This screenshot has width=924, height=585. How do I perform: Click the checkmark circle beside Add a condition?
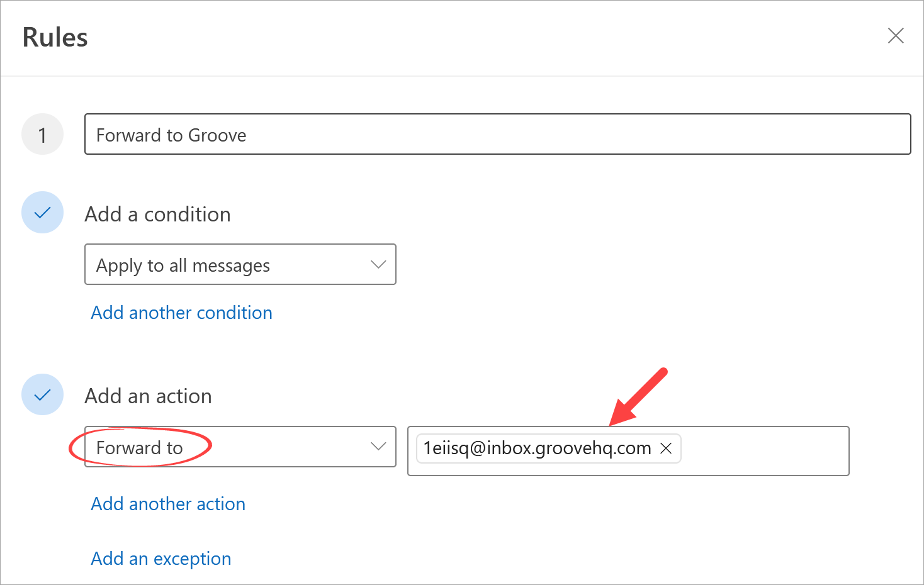point(42,213)
